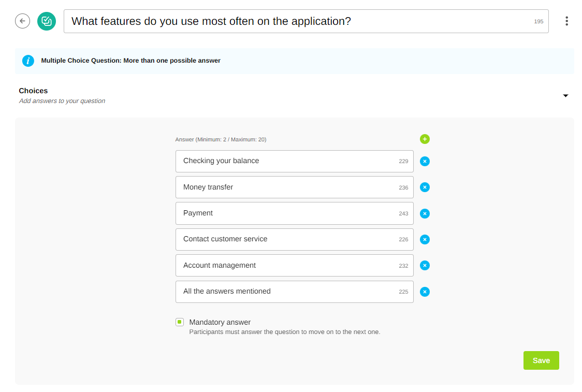Click the back arrow icon
Image resolution: width=582 pixels, height=392 pixels.
coord(22,21)
